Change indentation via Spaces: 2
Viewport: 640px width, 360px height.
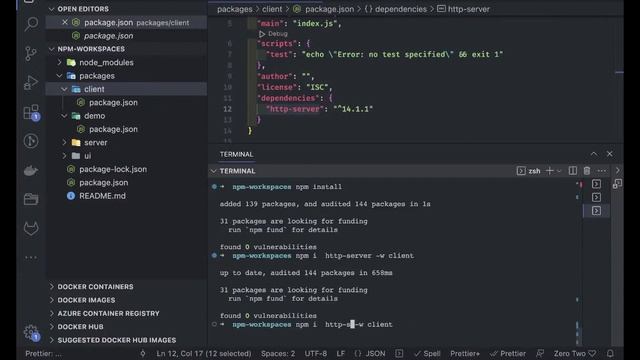pos(278,353)
